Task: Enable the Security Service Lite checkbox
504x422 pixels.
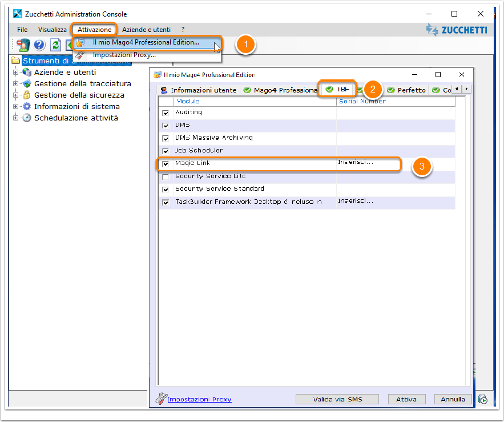Action: [x=166, y=176]
